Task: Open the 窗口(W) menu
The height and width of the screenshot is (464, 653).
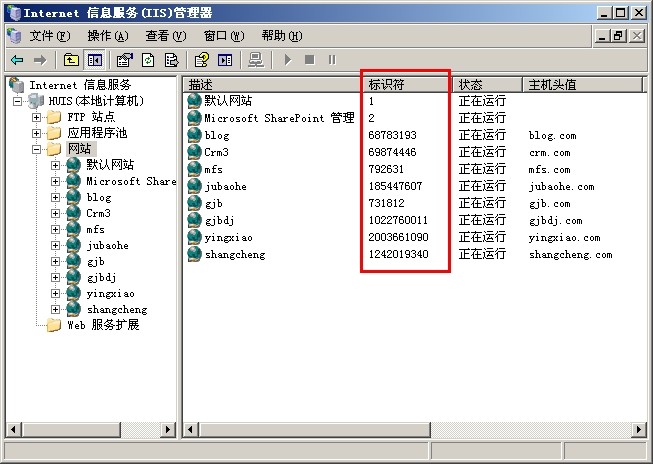Action: tap(224, 36)
